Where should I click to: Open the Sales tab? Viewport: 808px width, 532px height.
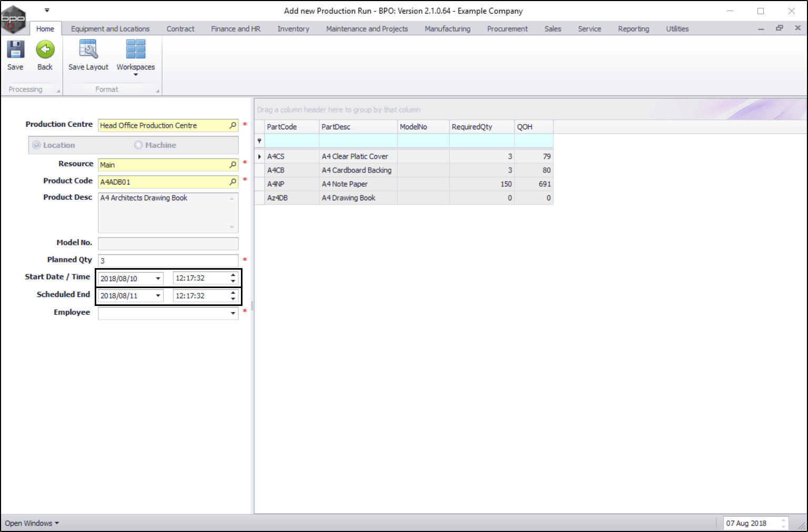553,29
